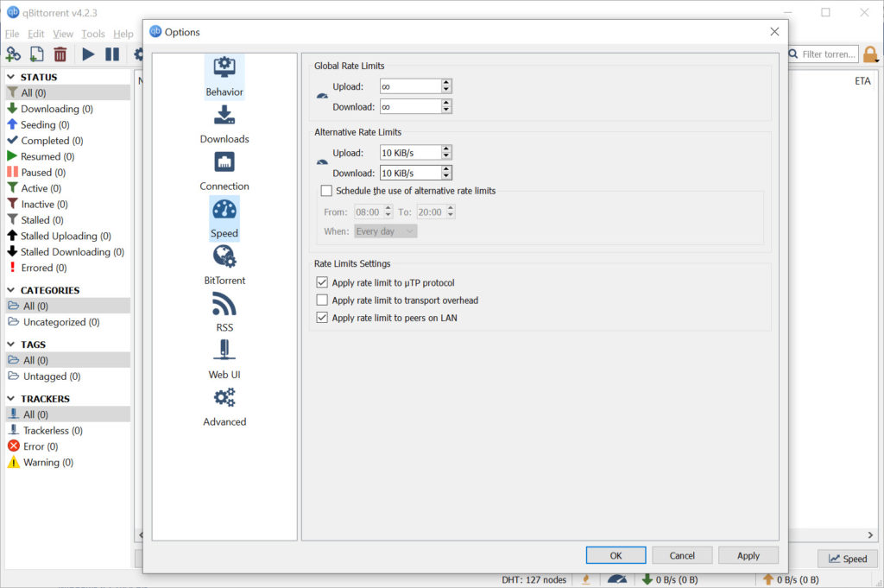
Task: Click the Cancel button
Action: click(x=682, y=555)
